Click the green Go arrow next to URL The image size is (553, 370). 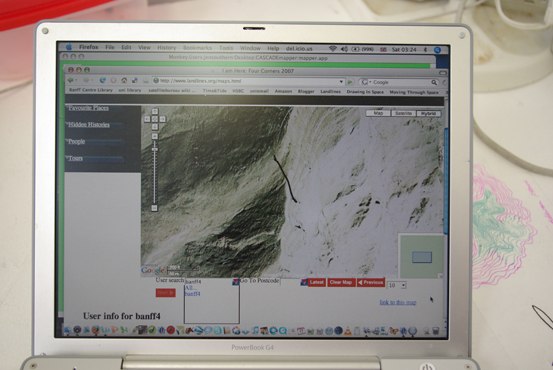point(350,82)
